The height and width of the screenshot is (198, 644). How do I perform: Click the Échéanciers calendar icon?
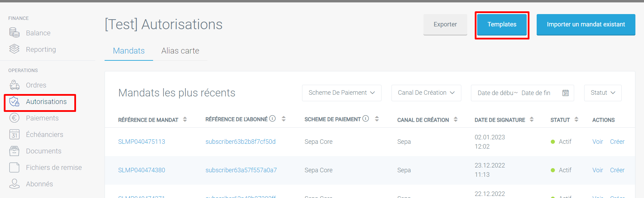click(14, 134)
